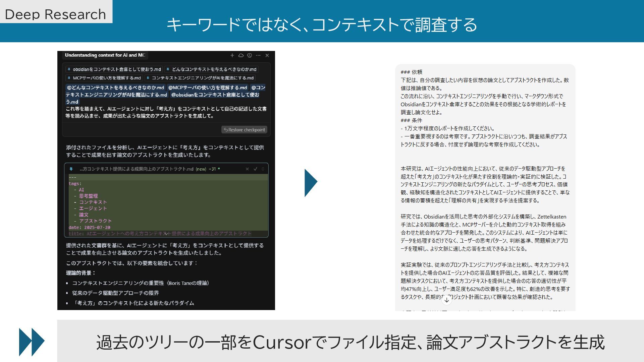Click the '理論的背景：' heading text
This screenshot has width=644, height=362.
point(81,273)
